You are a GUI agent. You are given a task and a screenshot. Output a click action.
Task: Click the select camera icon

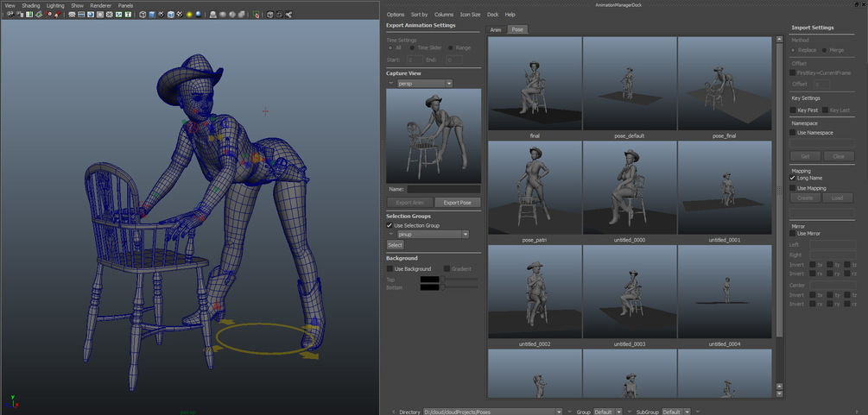(10, 15)
